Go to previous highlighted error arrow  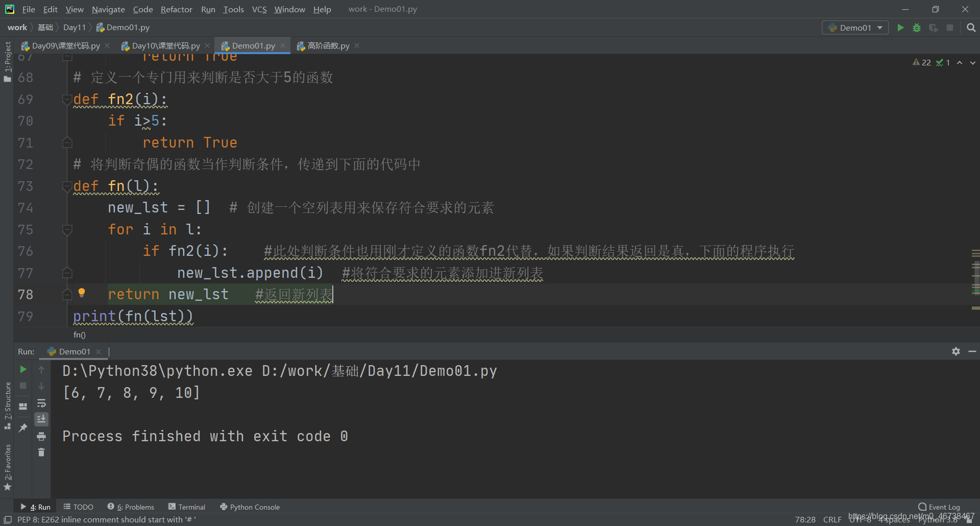click(x=960, y=62)
